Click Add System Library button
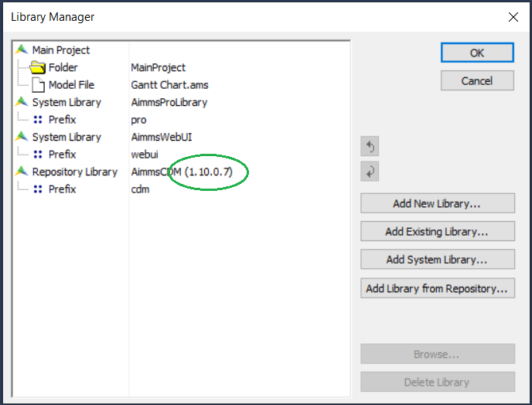The height and width of the screenshot is (405, 532). pyautogui.click(x=438, y=260)
